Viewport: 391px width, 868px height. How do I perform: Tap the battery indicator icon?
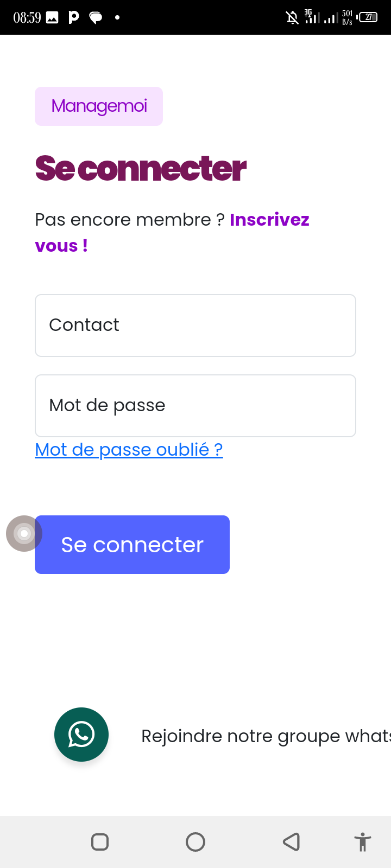[x=368, y=17]
